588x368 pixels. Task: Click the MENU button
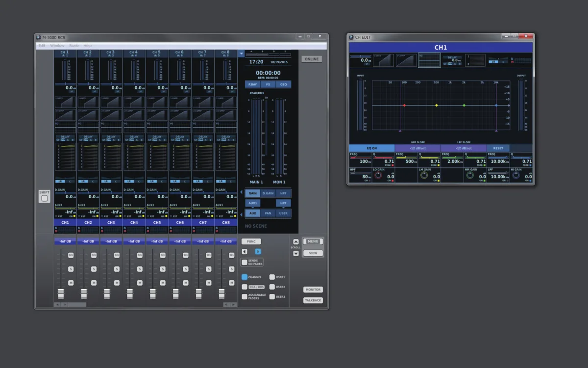pos(313,241)
